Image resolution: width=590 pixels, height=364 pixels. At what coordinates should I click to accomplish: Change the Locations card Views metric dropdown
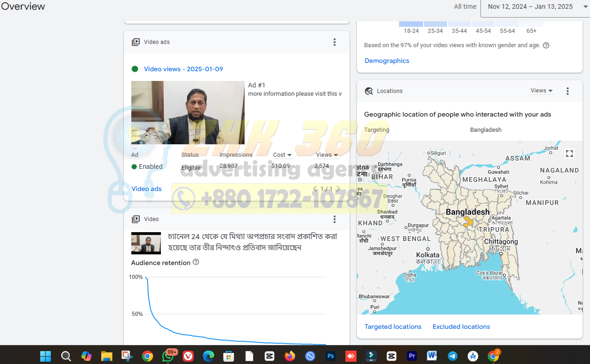[542, 91]
